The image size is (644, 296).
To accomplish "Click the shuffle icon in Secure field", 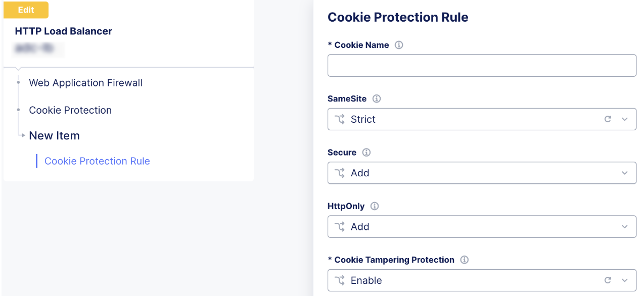I will [x=340, y=173].
